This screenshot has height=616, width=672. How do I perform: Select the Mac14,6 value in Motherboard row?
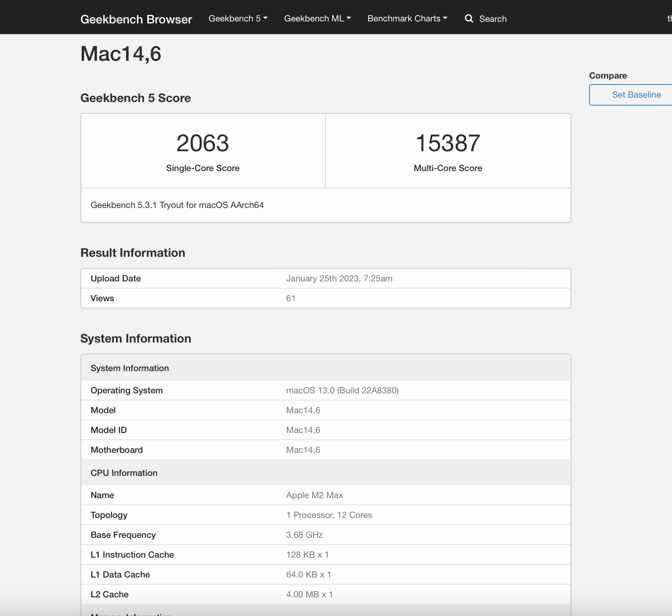coord(303,450)
